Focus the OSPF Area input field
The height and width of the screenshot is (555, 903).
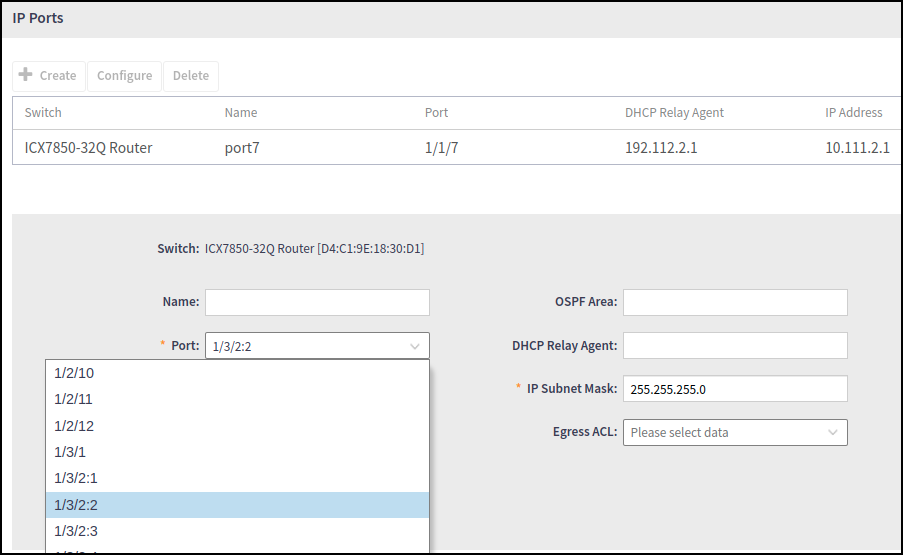point(735,302)
